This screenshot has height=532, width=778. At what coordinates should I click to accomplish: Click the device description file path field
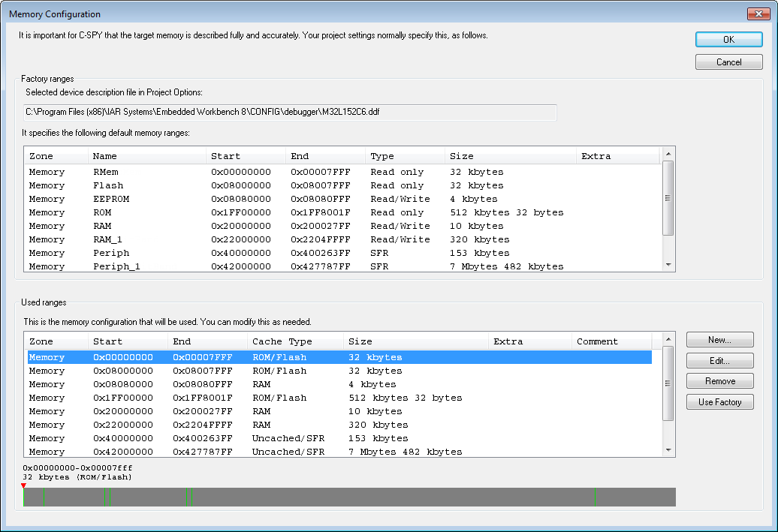click(289, 112)
